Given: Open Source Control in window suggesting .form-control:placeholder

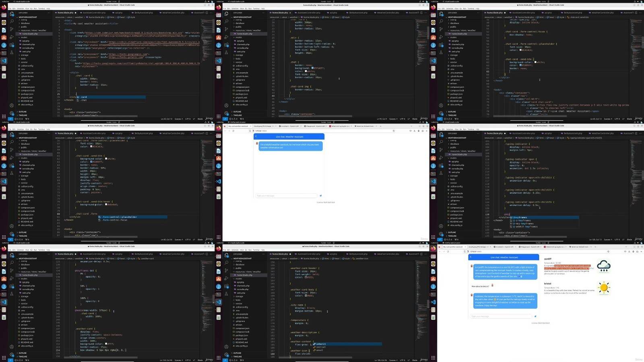Looking at the screenshot, I should coord(12,150).
